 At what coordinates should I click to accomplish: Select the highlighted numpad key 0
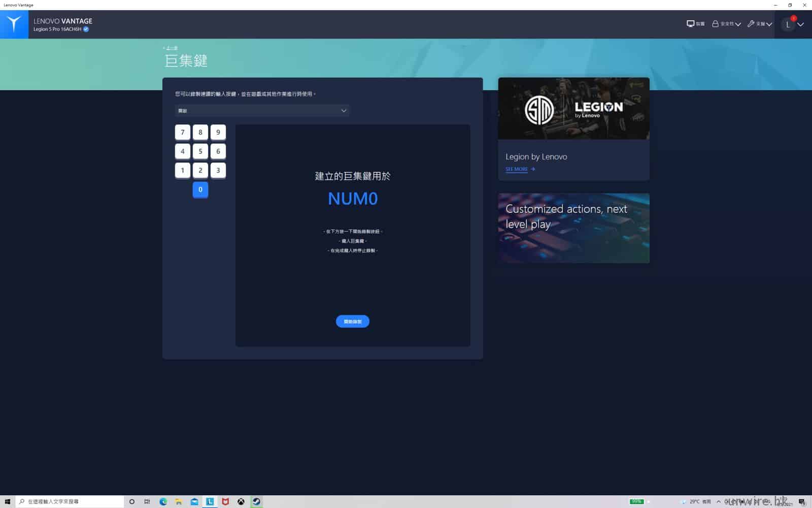[x=200, y=189]
